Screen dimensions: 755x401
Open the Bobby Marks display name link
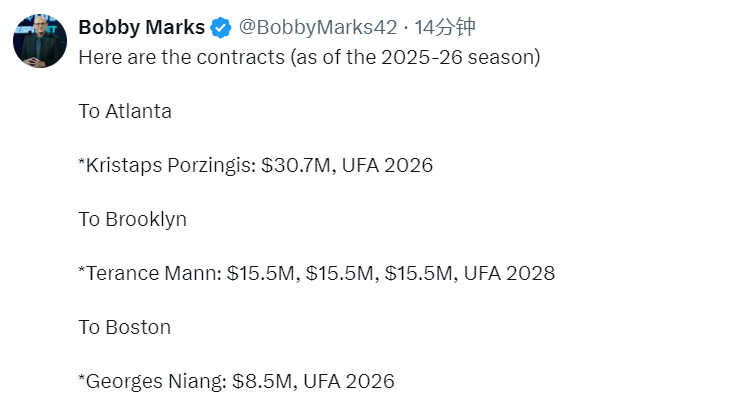[142, 27]
